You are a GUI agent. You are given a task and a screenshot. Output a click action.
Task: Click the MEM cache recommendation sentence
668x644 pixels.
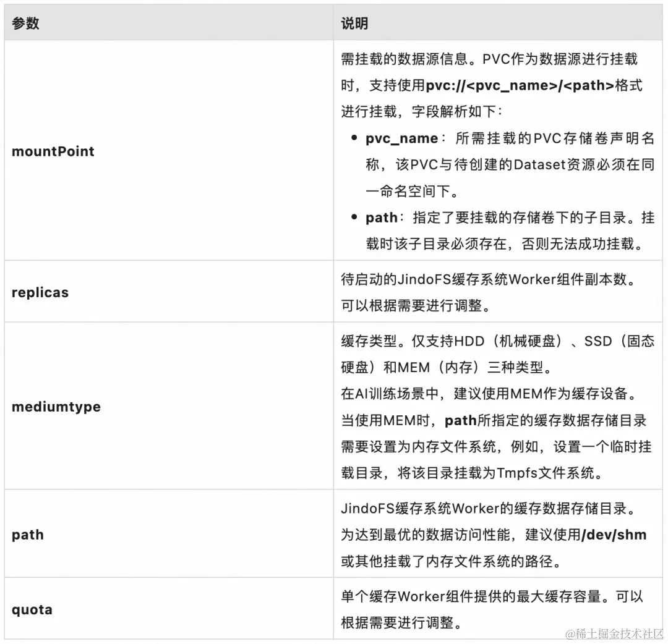489,394
